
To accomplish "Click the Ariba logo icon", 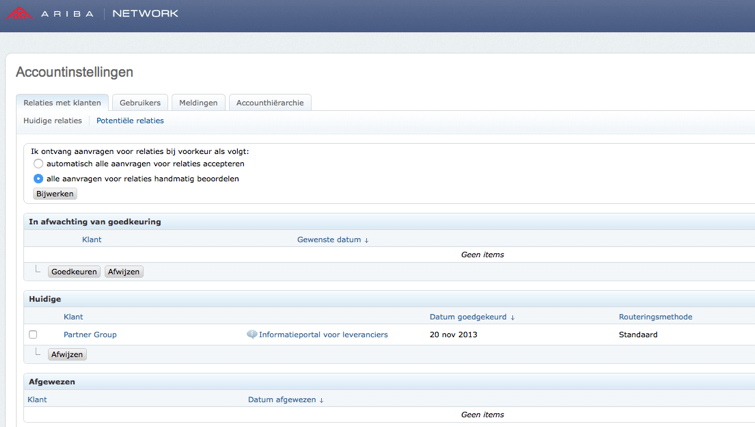I will (x=19, y=13).
